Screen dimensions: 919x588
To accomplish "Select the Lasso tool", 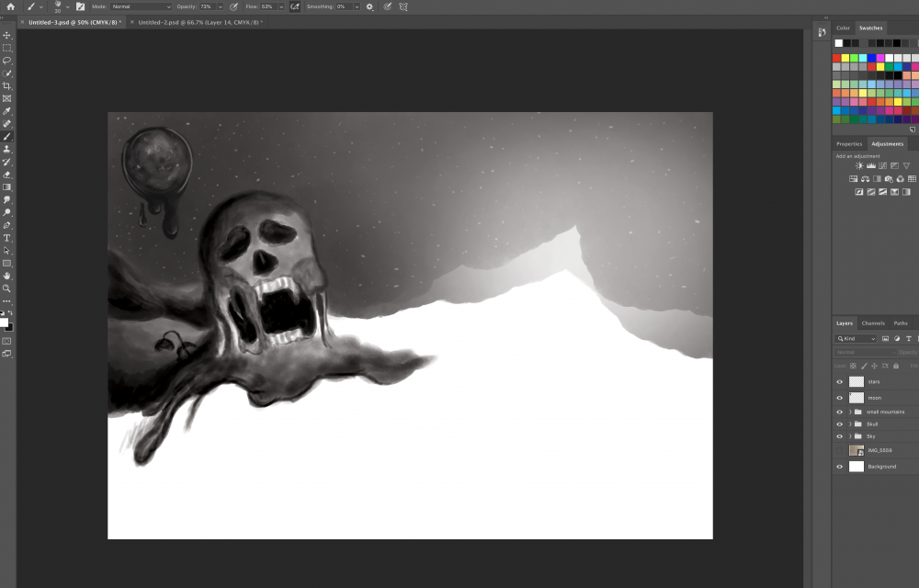I will (7, 61).
